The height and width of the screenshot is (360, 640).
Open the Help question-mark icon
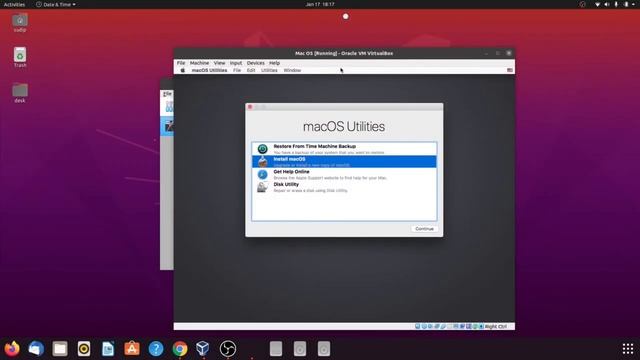156,349
